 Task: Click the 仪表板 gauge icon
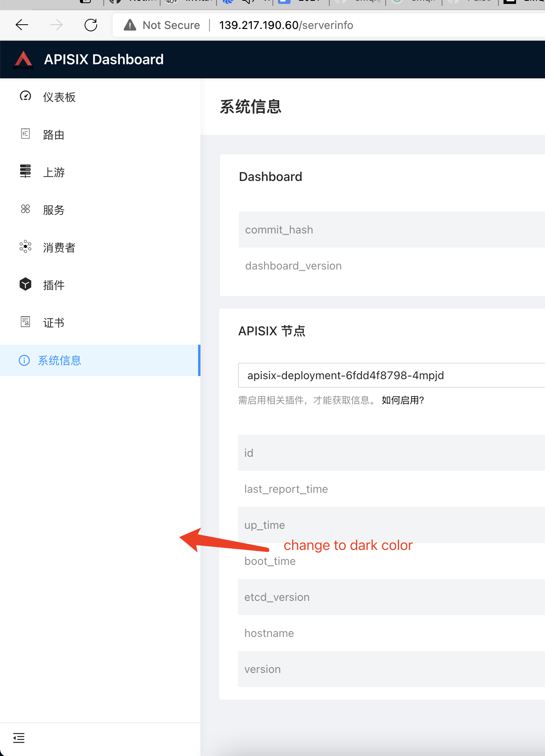(25, 96)
